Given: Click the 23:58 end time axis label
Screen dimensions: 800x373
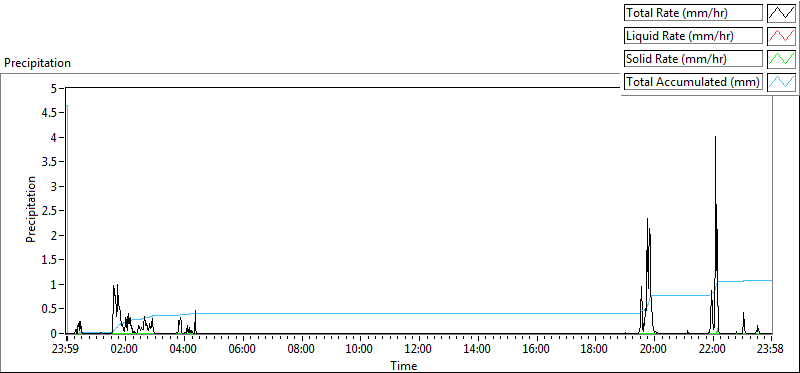Looking at the screenshot, I should point(771,349).
